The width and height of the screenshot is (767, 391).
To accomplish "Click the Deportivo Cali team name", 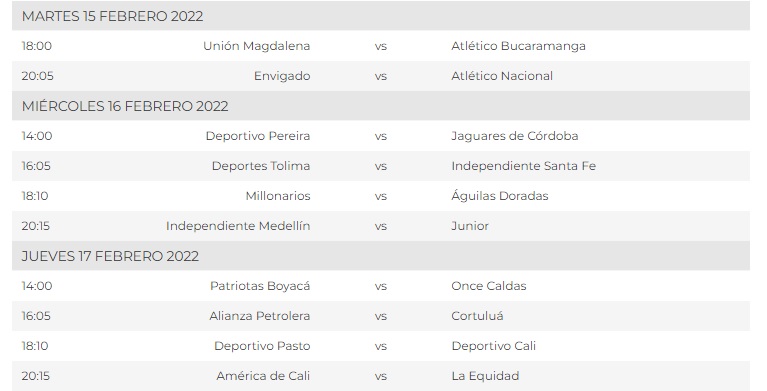I will 494,346.
